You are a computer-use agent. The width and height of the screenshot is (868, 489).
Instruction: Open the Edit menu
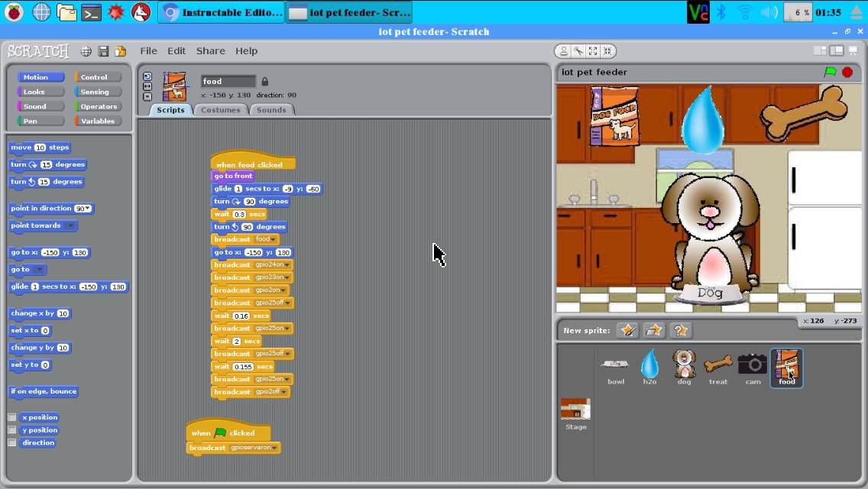(x=177, y=51)
